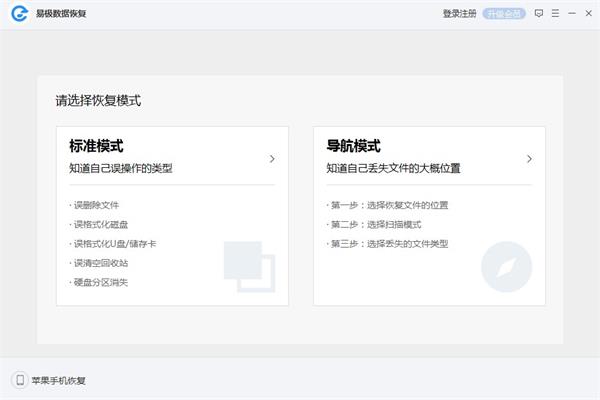This screenshot has height=400, width=600.
Task: Expand 标准模式 with its chevron arrow
Action: [x=272, y=159]
